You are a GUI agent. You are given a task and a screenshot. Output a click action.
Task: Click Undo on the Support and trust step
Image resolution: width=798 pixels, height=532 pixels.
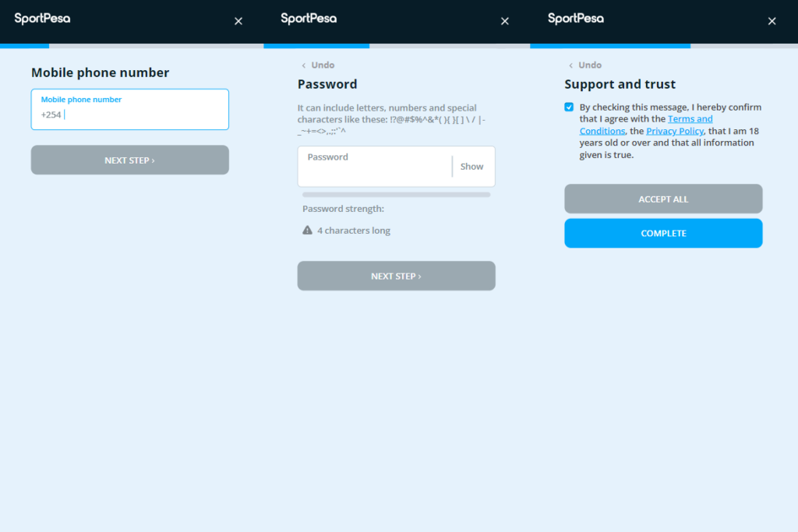[590, 65]
